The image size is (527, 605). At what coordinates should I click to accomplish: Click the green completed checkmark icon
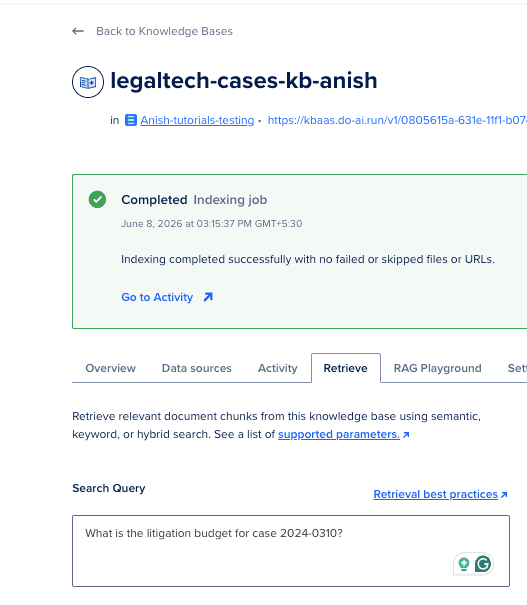pyautogui.click(x=97, y=199)
